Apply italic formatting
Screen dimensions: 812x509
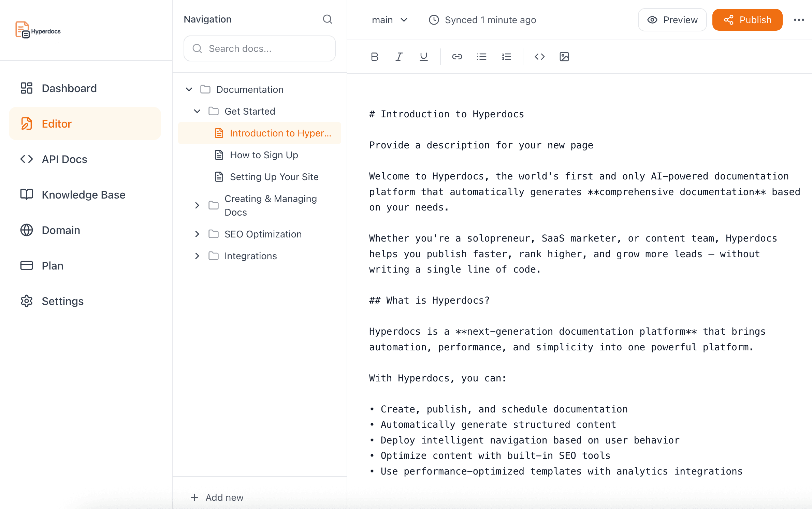coord(399,57)
